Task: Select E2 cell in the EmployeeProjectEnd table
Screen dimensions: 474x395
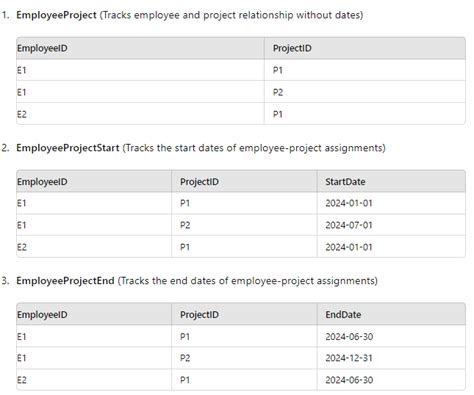Action: point(22,380)
